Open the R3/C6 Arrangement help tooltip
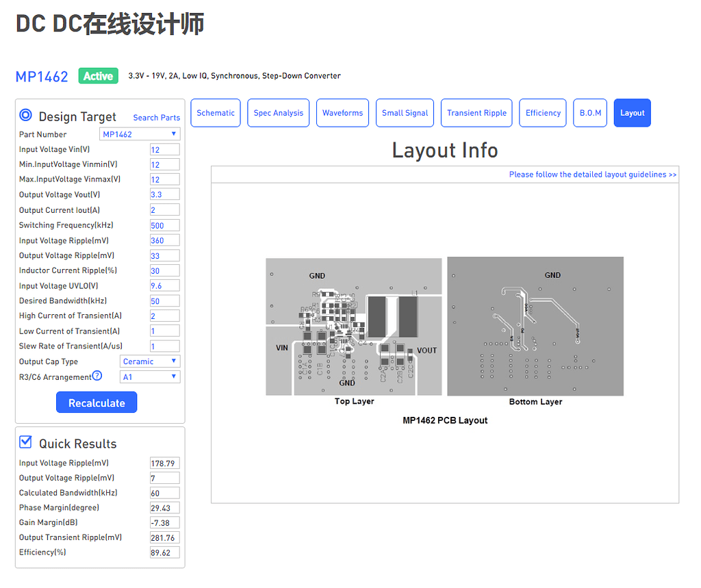 click(x=97, y=376)
